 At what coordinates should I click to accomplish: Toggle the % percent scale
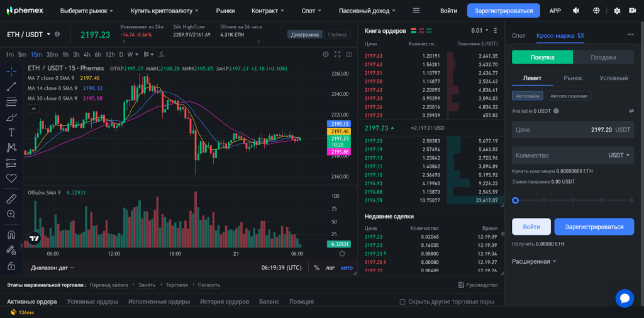point(317,268)
